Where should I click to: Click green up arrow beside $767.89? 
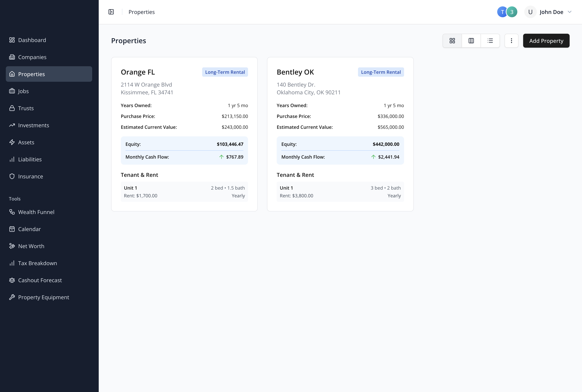point(221,157)
